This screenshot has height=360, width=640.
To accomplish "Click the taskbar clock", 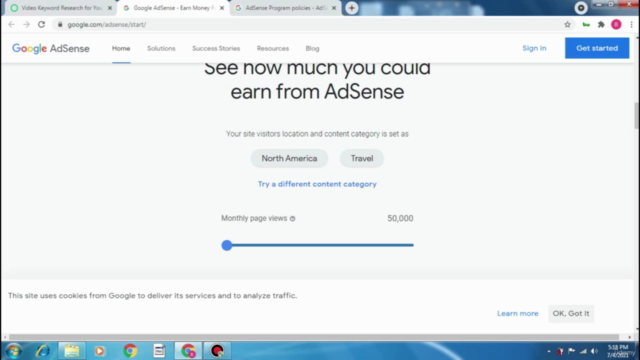I will (x=618, y=351).
